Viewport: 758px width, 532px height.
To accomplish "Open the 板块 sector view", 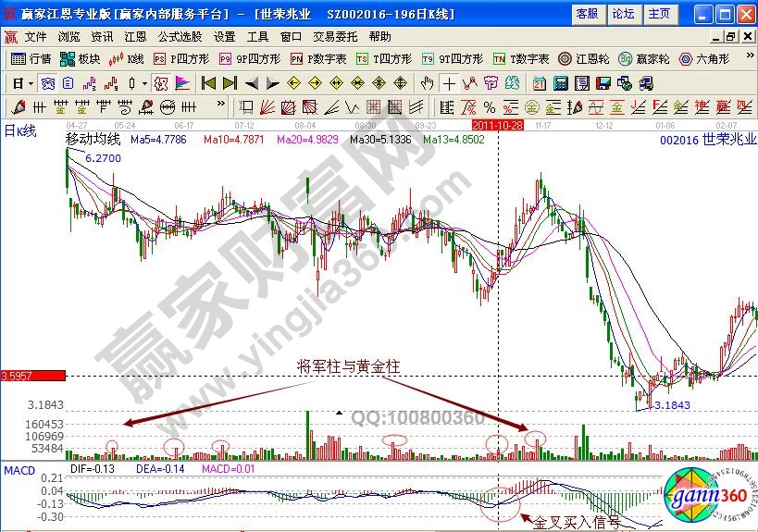I will 81,59.
